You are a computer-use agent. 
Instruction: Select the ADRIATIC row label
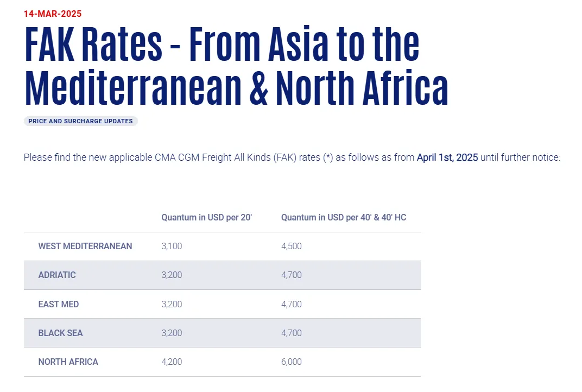(x=57, y=275)
